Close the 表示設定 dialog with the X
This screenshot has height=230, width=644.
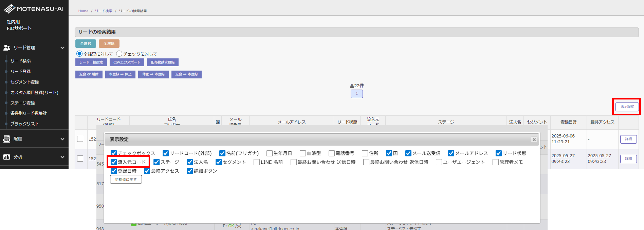534,139
